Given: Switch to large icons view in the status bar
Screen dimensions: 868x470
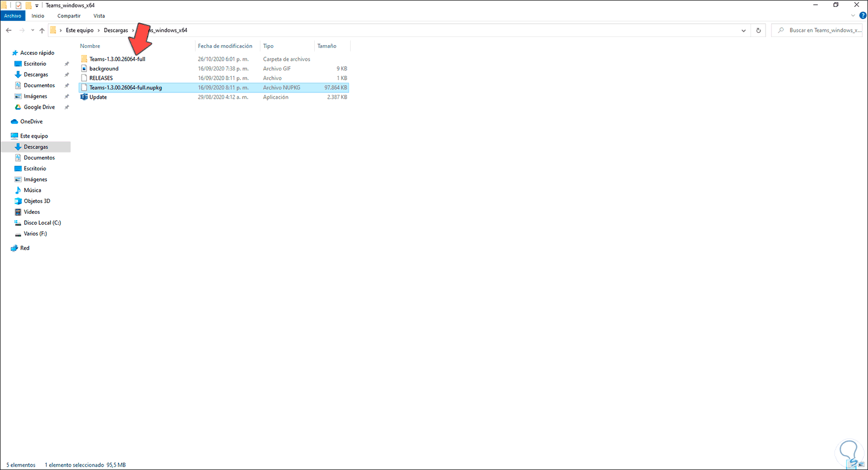Looking at the screenshot, I should coord(861,465).
